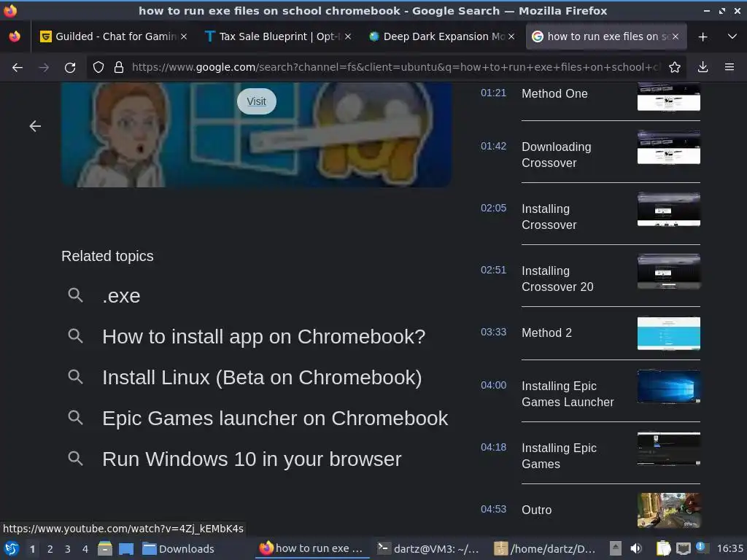Click the eject media tray icon
This screenshot has height=560, width=747.
[616, 549]
